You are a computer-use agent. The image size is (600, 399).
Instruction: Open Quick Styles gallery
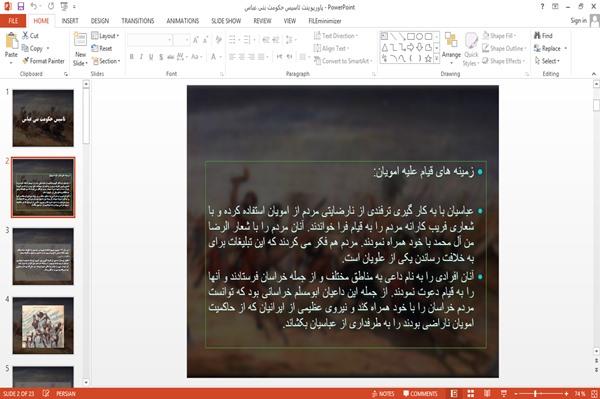click(471, 50)
